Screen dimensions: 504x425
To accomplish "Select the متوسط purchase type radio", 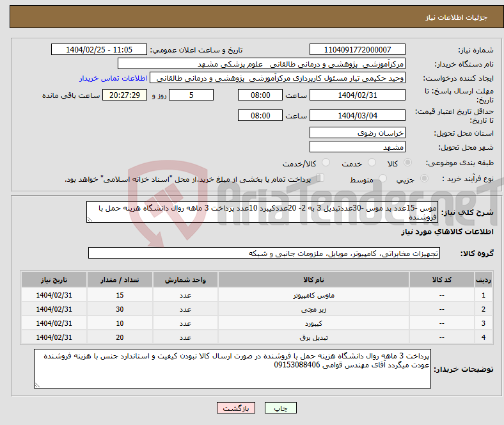I will pos(382,178).
